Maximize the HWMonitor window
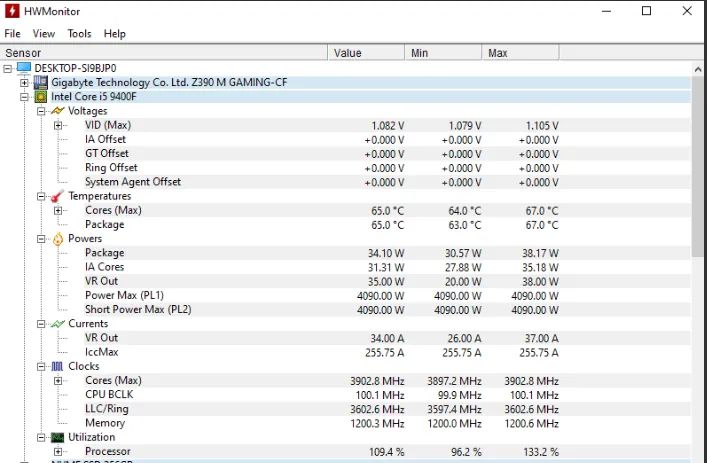The height and width of the screenshot is (463, 707). 646,11
